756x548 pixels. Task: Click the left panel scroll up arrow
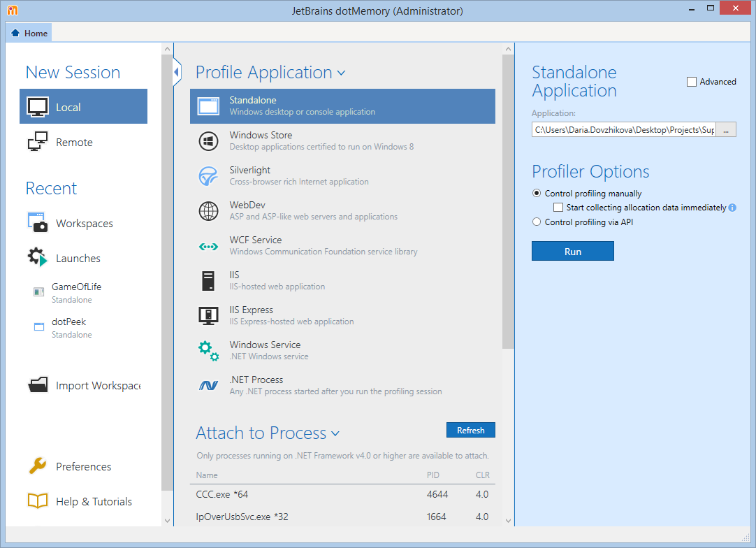coord(167,49)
